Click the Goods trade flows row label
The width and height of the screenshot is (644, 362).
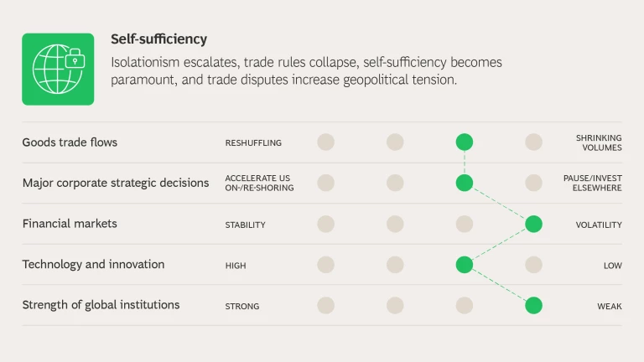pyautogui.click(x=70, y=142)
